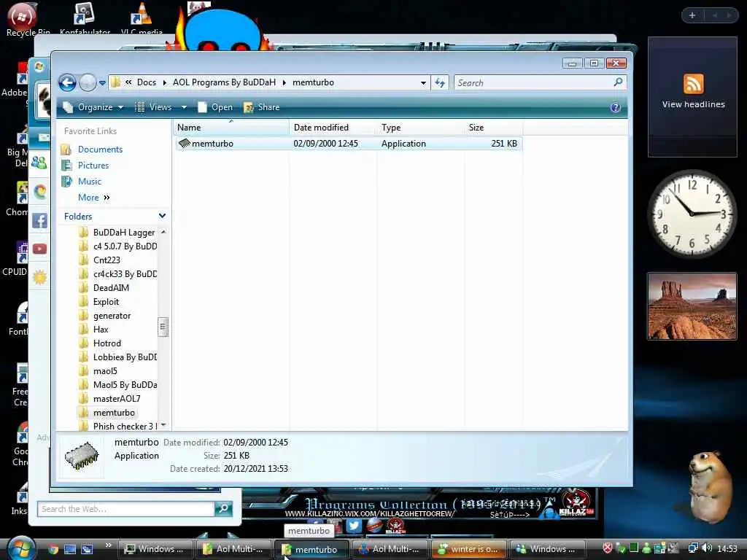This screenshot has width=747, height=560.
Task: Select cr4ck33 By BuDD folder
Action: click(125, 274)
